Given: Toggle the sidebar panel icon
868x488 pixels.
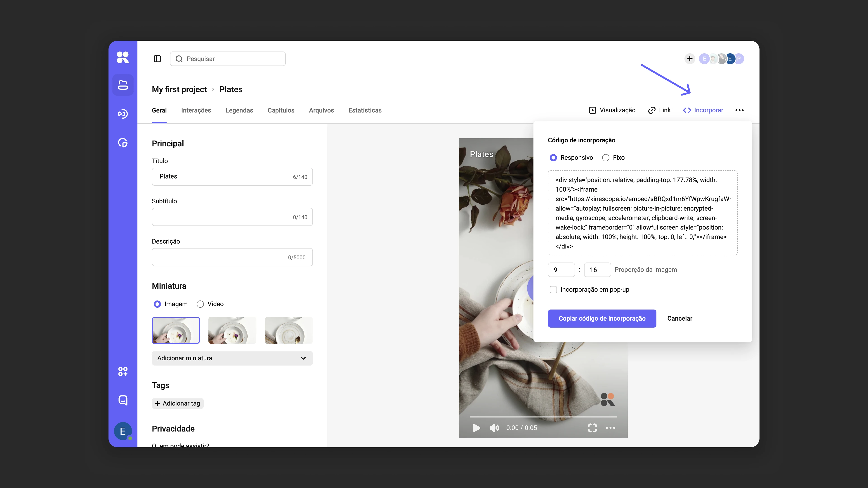Looking at the screenshot, I should coord(157,59).
